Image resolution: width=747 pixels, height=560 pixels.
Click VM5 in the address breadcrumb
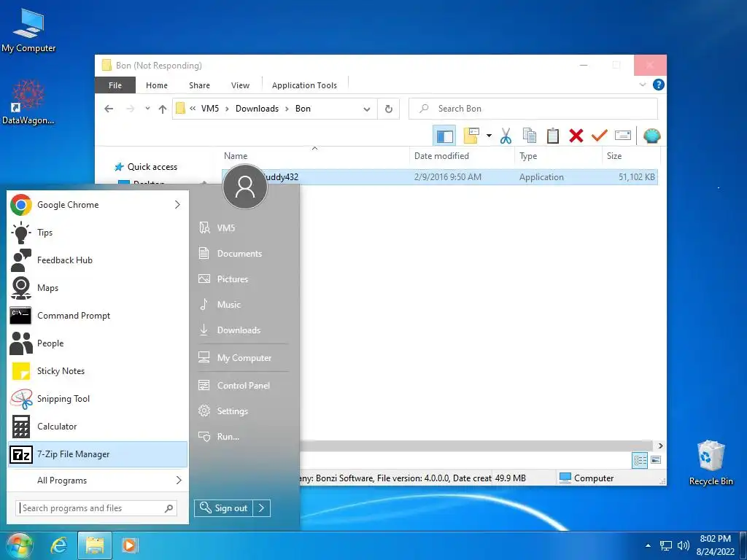click(210, 109)
